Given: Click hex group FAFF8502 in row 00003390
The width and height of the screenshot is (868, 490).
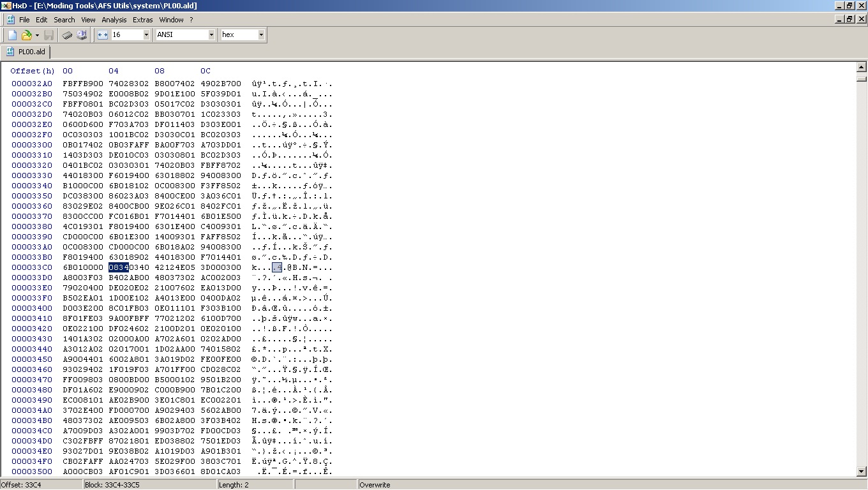Looking at the screenshot, I should (221, 237).
